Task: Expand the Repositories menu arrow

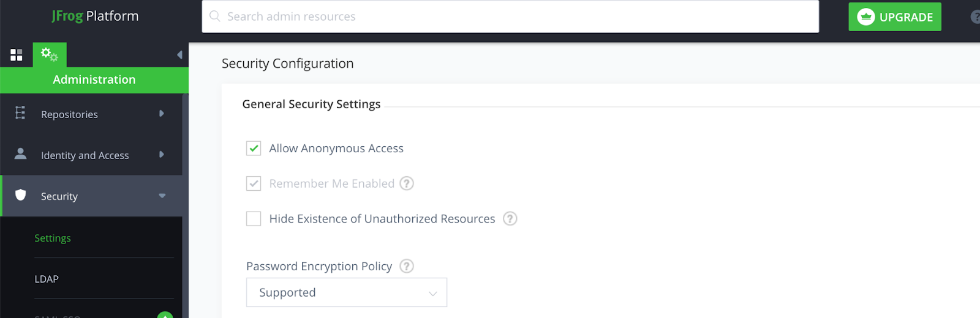Action: click(162, 114)
